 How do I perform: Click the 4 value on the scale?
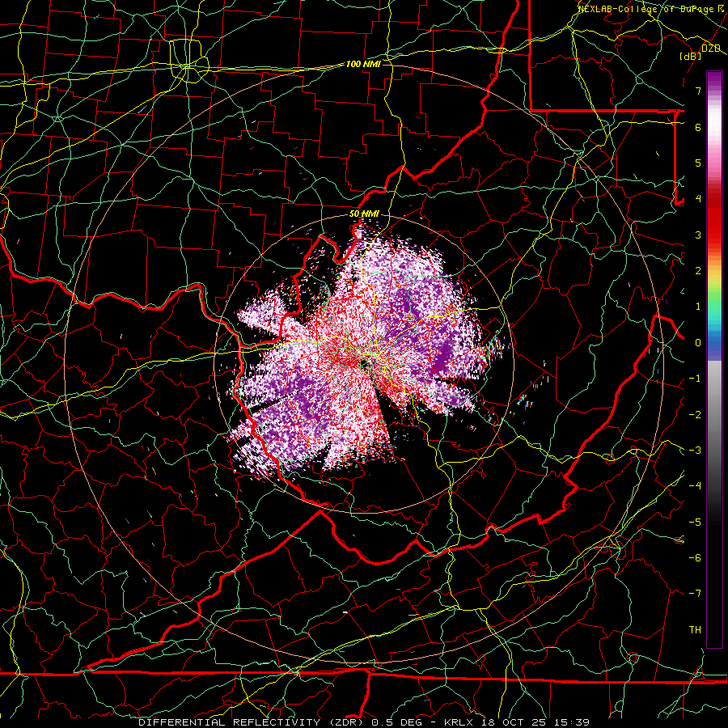tap(698, 199)
